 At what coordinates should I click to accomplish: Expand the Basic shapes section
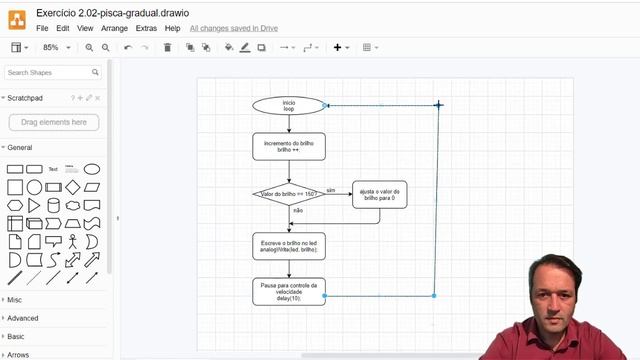(13, 336)
